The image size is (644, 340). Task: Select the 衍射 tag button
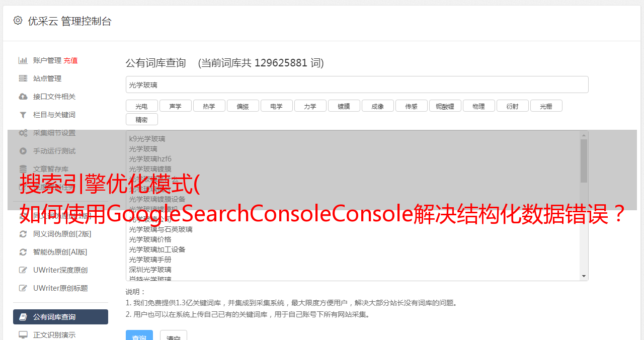(512, 106)
